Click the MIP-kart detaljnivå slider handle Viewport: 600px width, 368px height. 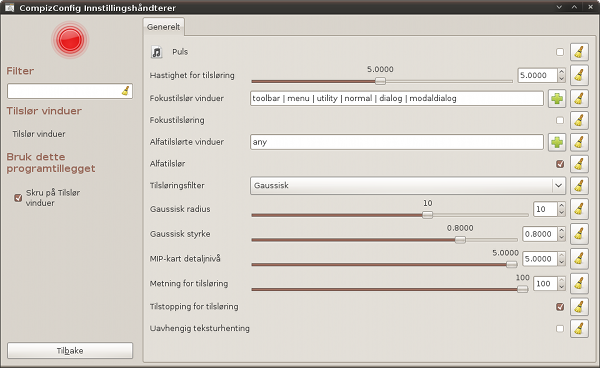(512, 264)
